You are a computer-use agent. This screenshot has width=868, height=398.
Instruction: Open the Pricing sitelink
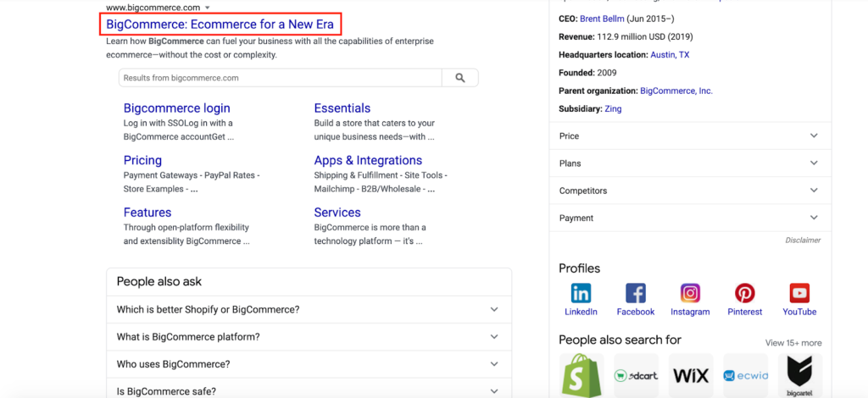[x=142, y=160]
